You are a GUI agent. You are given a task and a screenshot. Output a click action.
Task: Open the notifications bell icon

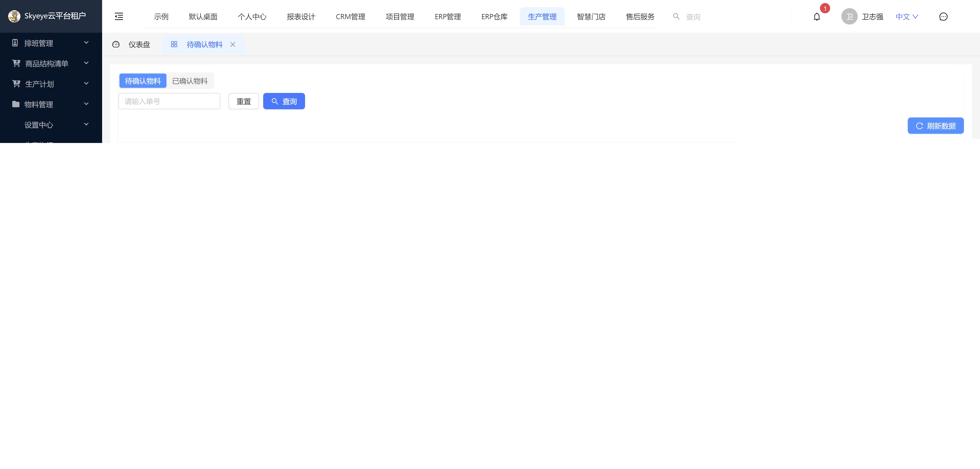(x=816, y=17)
